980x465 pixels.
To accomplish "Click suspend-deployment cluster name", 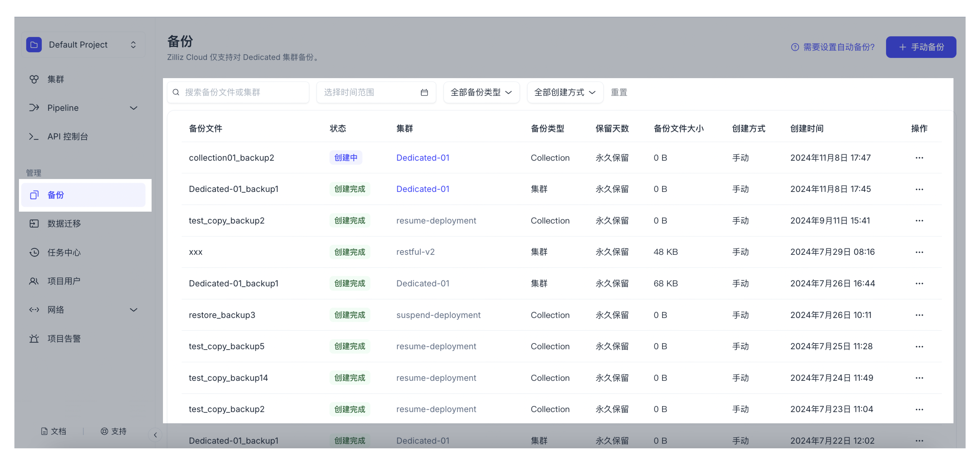I will point(438,315).
